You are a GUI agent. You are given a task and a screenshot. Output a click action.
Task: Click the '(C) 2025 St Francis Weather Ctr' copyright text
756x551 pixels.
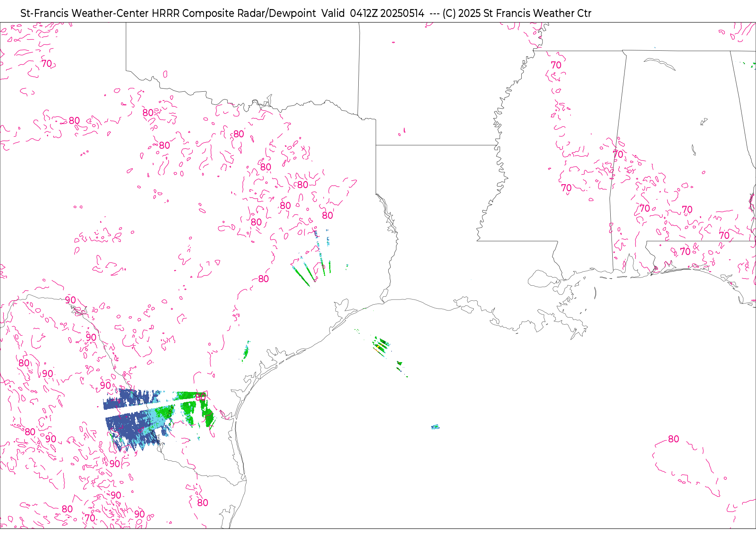click(517, 13)
